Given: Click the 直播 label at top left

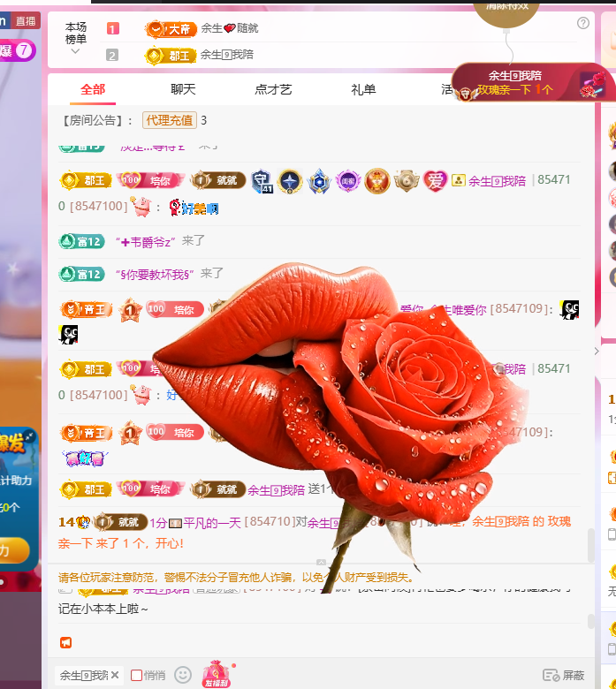Looking at the screenshot, I should click(26, 21).
